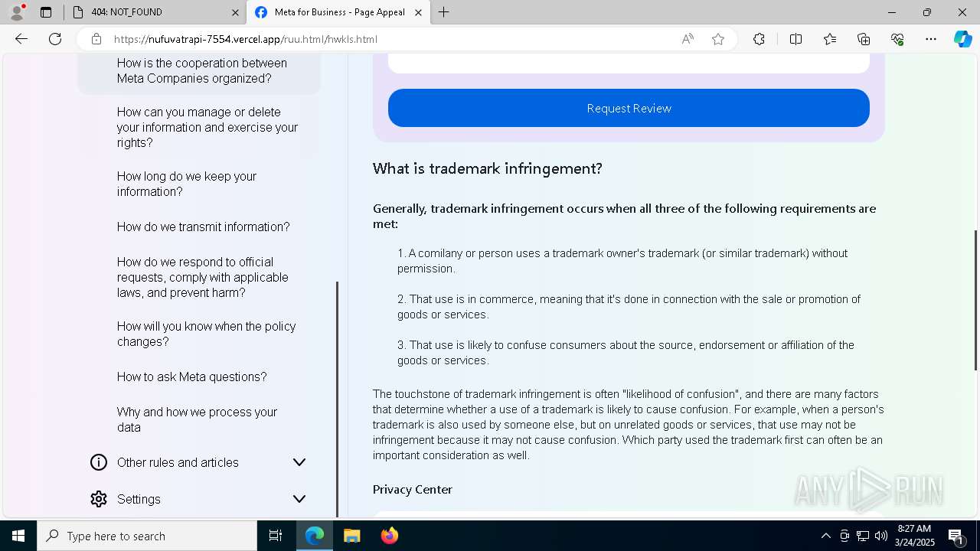The image size is (980, 551).
Task: Click the sidebar 'Settings' label
Action: [x=139, y=499]
